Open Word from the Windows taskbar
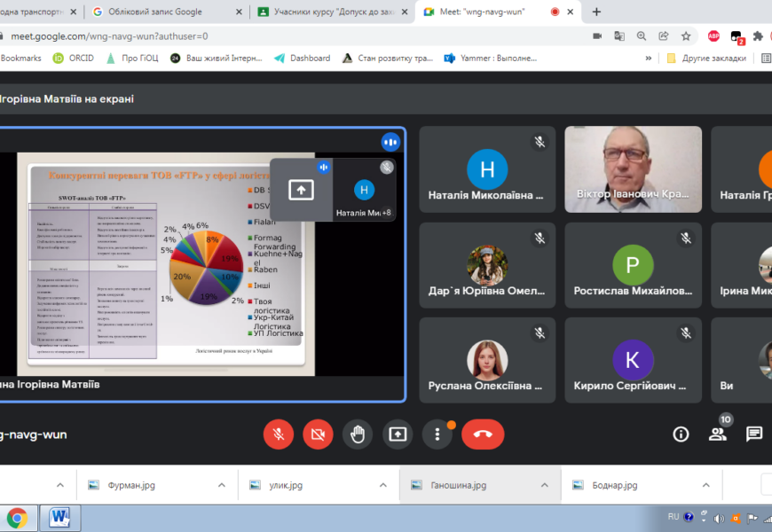The image size is (772, 532). tap(60, 517)
